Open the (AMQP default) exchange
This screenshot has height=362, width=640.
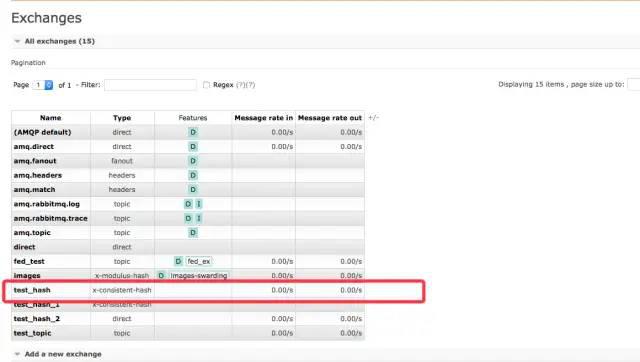[x=42, y=132]
